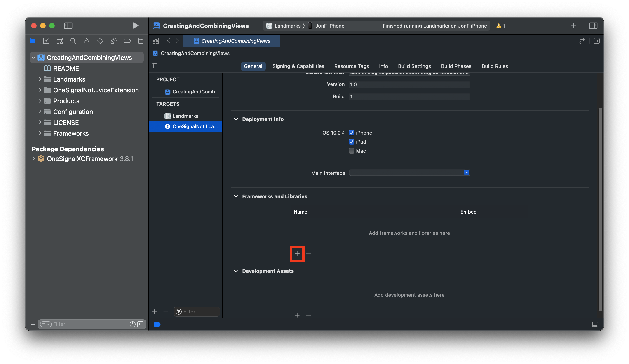Add an editor on the right

(596, 41)
